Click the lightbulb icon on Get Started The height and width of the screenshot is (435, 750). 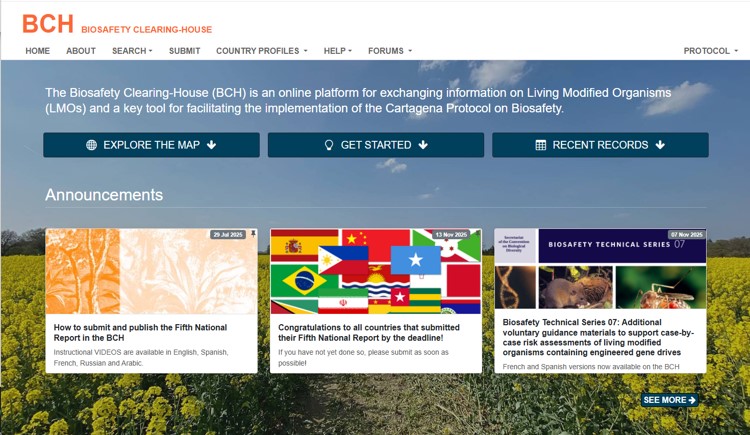click(x=329, y=145)
